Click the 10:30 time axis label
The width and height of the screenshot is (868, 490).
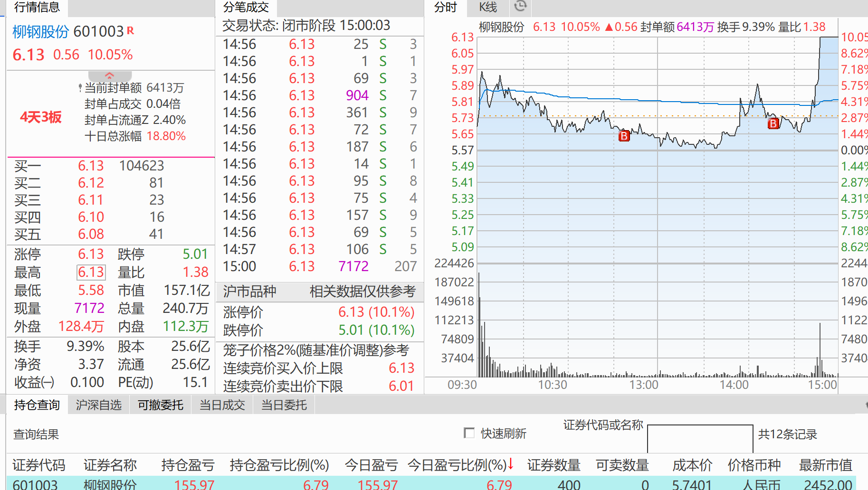553,385
